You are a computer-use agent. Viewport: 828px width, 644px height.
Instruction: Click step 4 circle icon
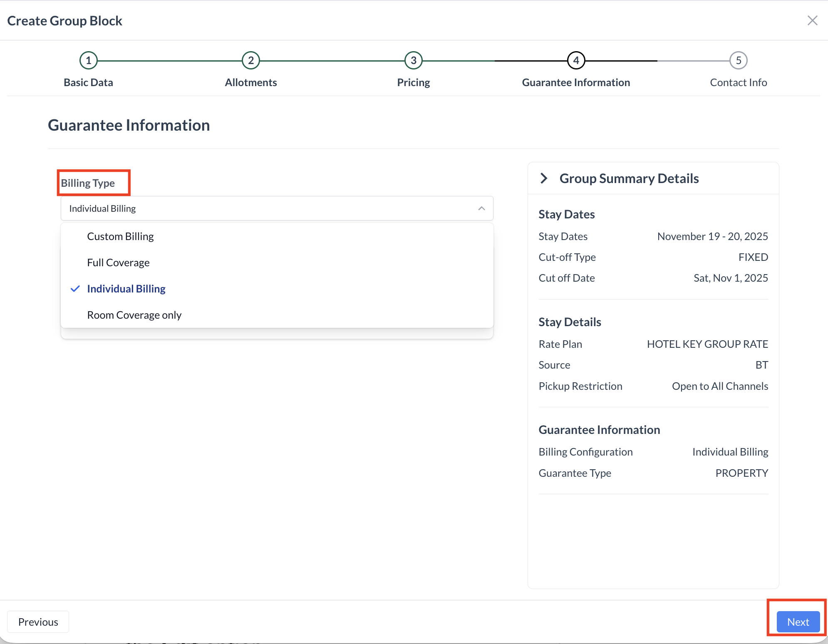click(x=576, y=61)
